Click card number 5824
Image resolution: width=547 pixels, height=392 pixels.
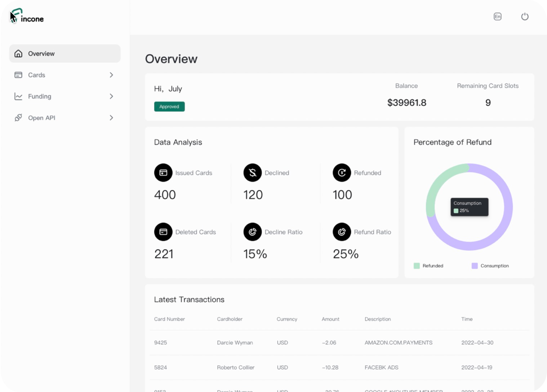(160, 367)
